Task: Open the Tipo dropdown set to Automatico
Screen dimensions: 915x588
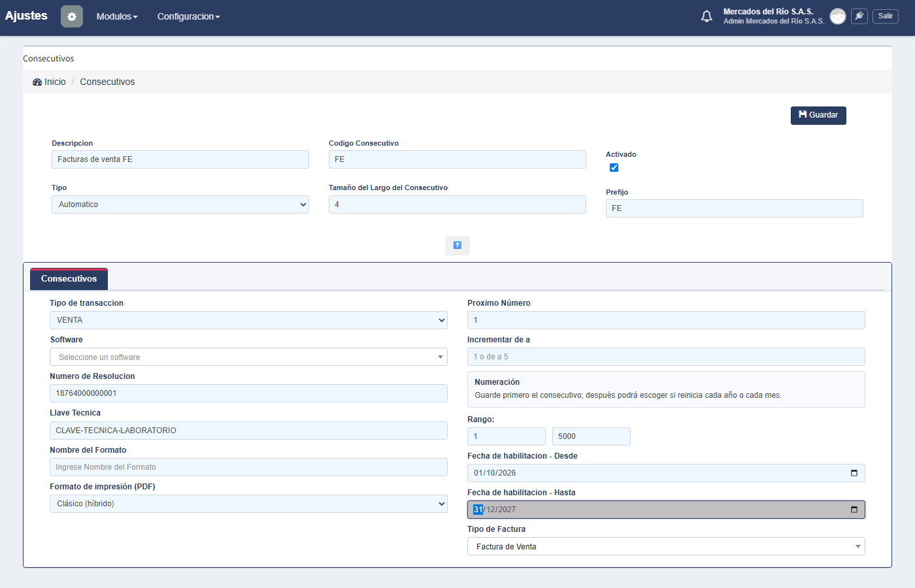Action: 180,204
